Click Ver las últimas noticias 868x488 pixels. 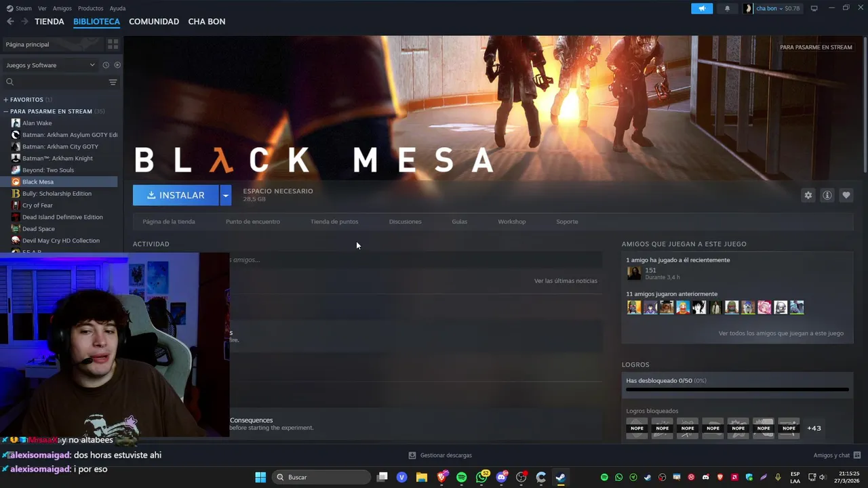pos(566,281)
